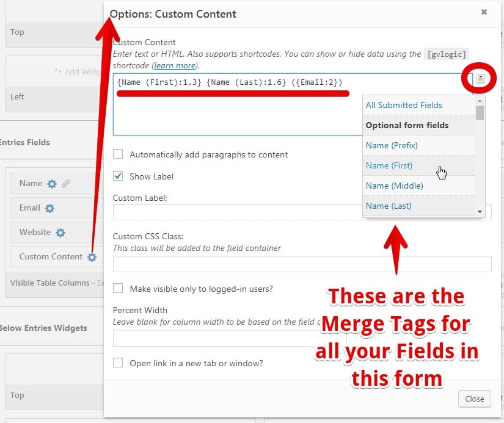This screenshot has height=423, width=504.
Task: Select Name (Last) merge tag
Action: pos(389,206)
